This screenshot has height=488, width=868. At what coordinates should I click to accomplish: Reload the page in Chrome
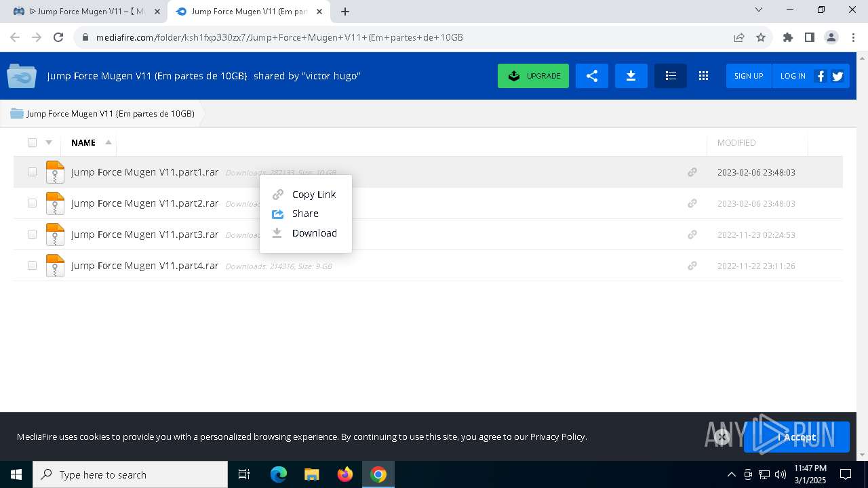(58, 37)
